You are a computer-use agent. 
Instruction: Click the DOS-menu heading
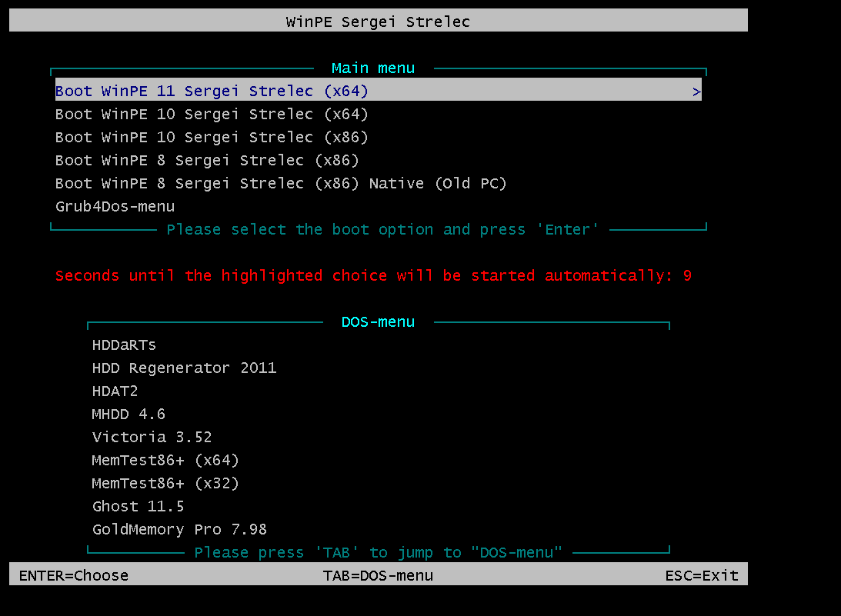coord(378,321)
